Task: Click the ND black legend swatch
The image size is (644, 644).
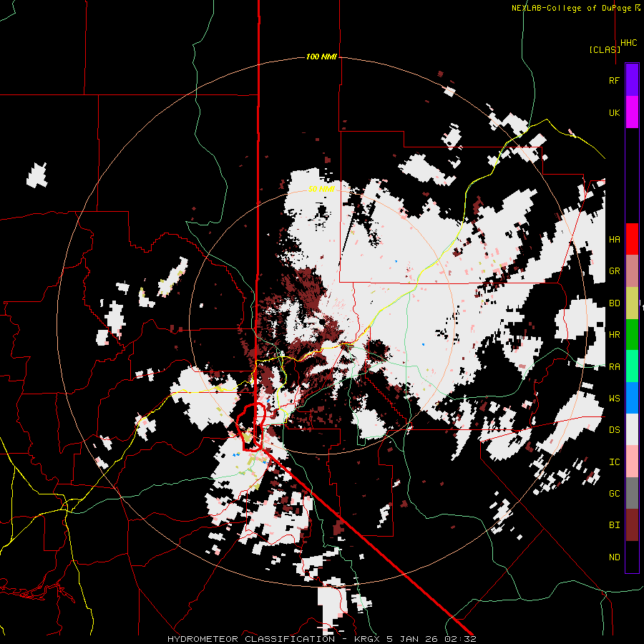Action: coord(632,557)
